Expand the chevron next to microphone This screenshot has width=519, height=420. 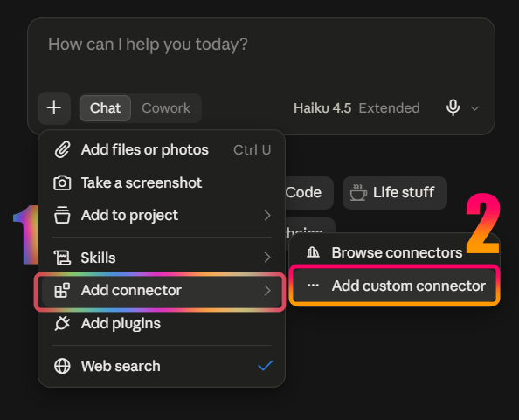click(x=474, y=108)
